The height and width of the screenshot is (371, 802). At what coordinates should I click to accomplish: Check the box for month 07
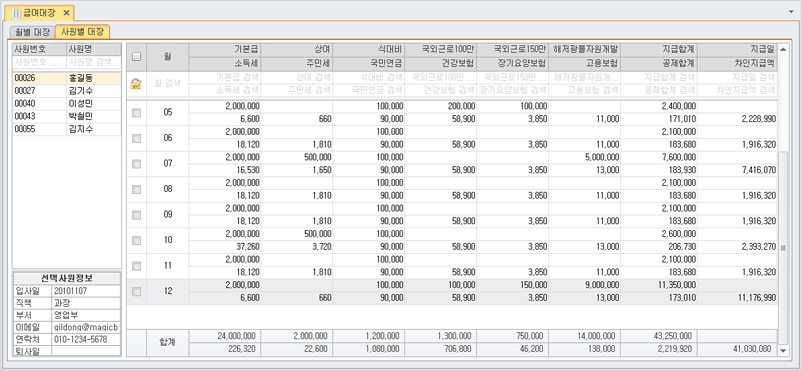pyautogui.click(x=136, y=164)
